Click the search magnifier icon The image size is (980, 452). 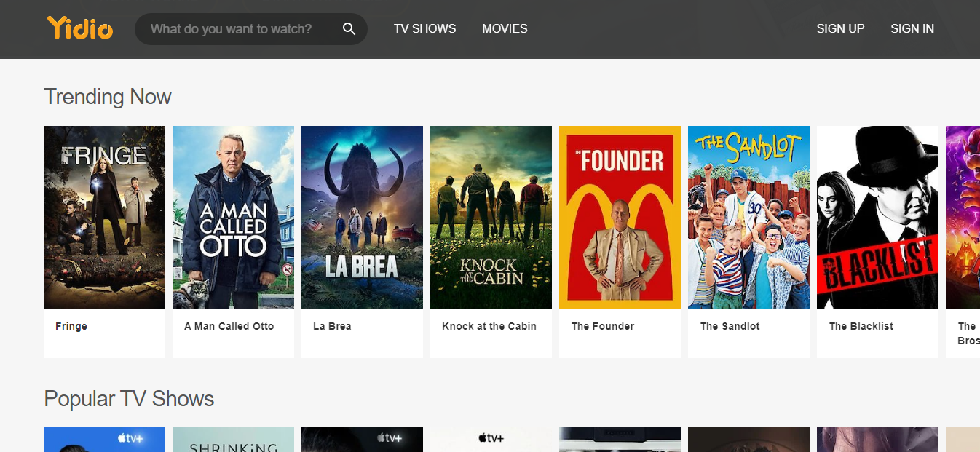click(x=349, y=28)
